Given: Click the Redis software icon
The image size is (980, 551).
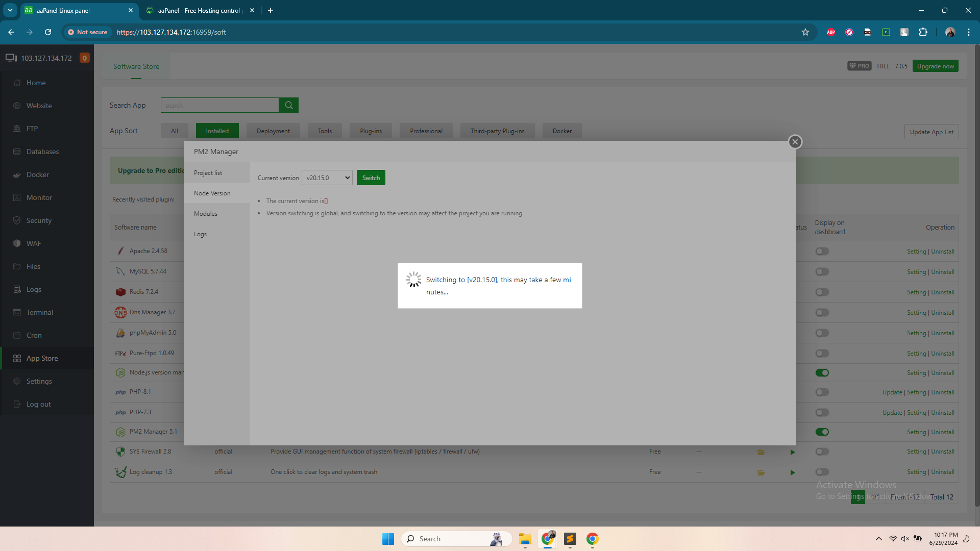Looking at the screenshot, I should [x=120, y=291].
